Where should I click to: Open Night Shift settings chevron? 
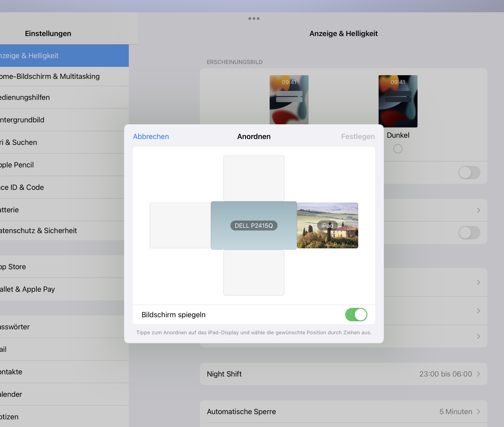pos(478,374)
